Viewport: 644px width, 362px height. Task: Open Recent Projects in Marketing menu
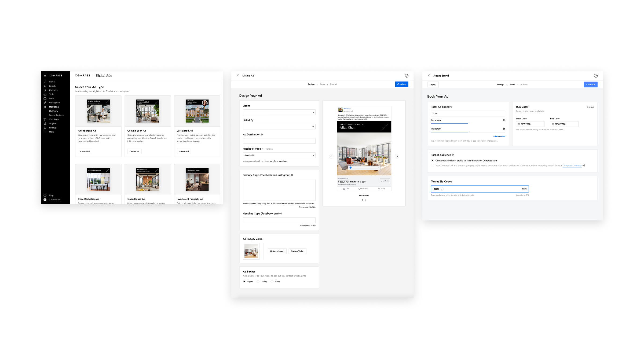[56, 115]
